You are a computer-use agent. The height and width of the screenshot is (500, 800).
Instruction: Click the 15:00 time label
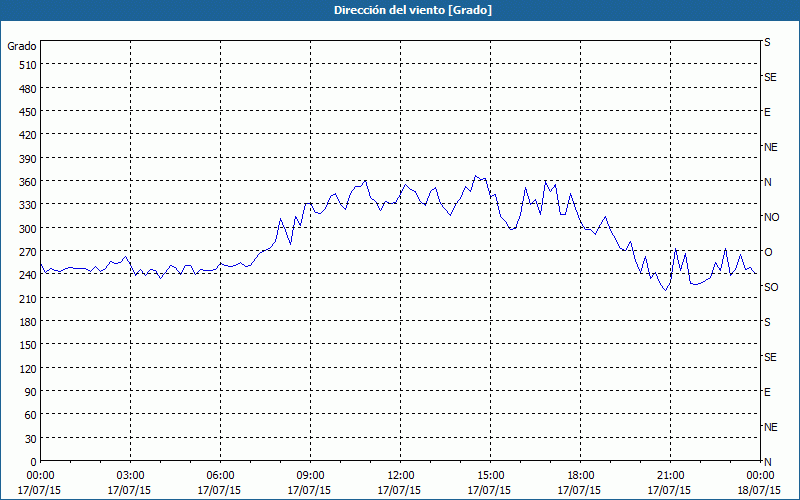click(x=490, y=476)
